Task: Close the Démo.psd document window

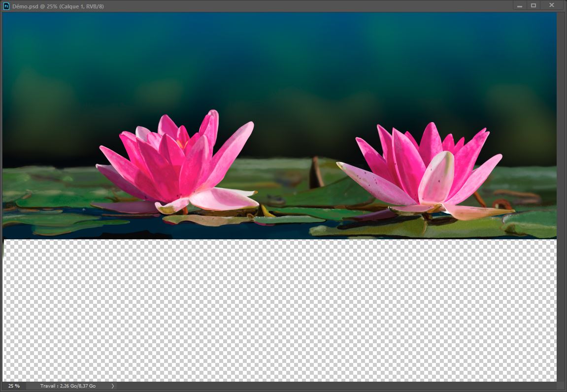Action: pos(551,5)
